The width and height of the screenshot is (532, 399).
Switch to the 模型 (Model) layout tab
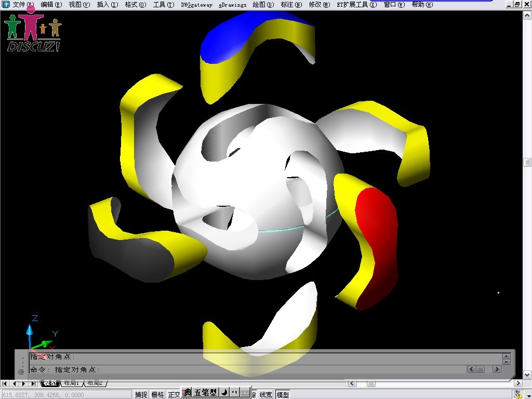(x=50, y=383)
